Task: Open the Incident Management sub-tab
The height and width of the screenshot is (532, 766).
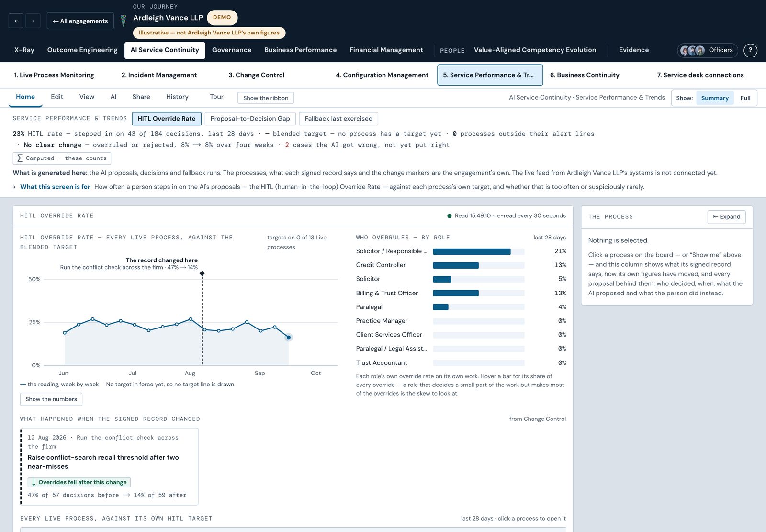Action: (x=159, y=75)
